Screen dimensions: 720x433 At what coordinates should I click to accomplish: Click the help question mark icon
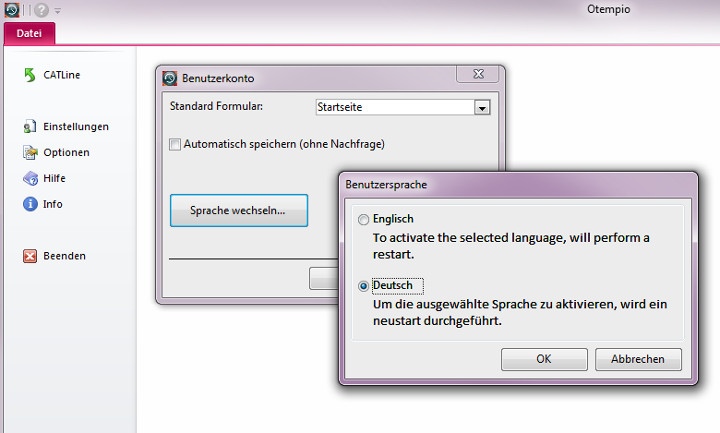click(x=42, y=9)
